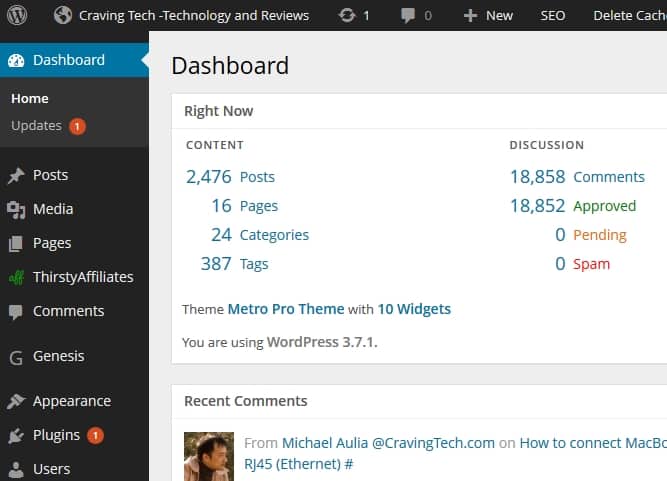Click the Recent Comments widget header
This screenshot has width=667, height=481.
[x=419, y=401]
